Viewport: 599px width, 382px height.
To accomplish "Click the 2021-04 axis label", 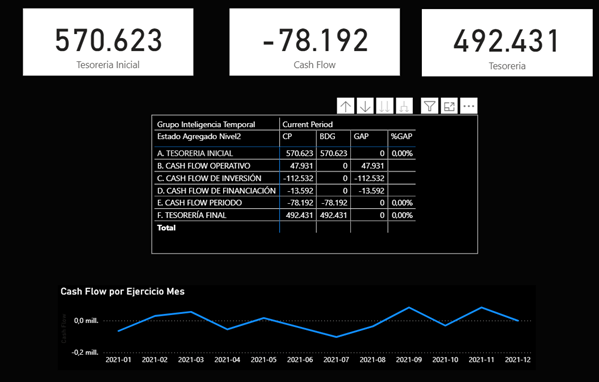I will pyautogui.click(x=227, y=359).
